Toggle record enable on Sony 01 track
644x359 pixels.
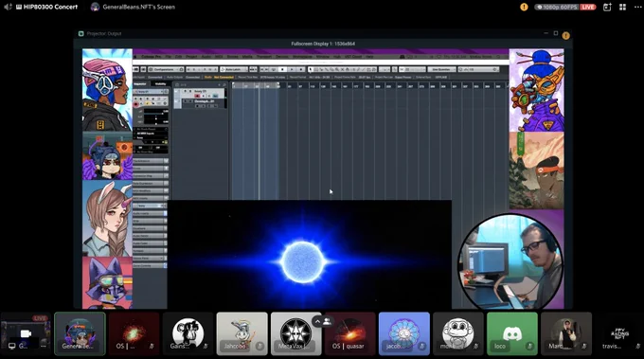[x=197, y=96]
